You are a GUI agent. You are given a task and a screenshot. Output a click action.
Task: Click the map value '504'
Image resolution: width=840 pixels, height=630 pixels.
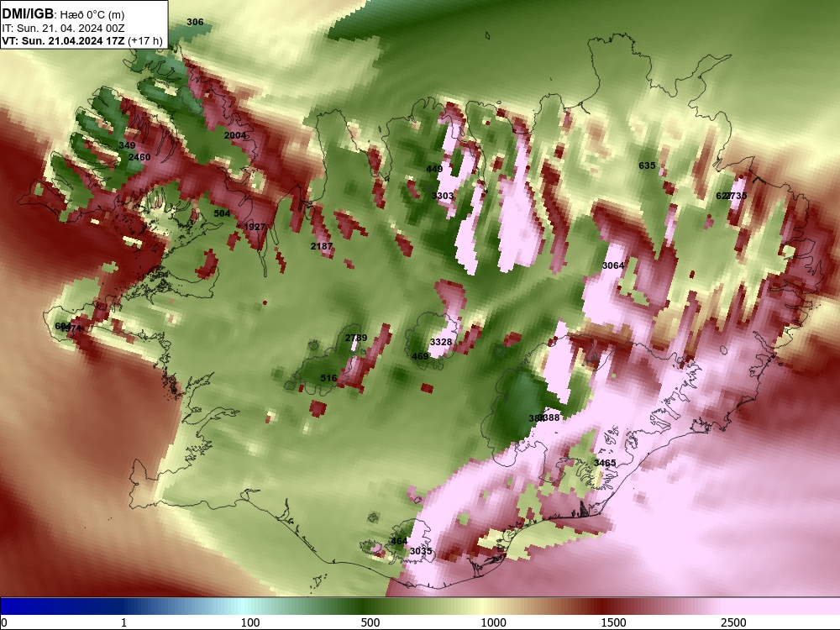click(222, 213)
